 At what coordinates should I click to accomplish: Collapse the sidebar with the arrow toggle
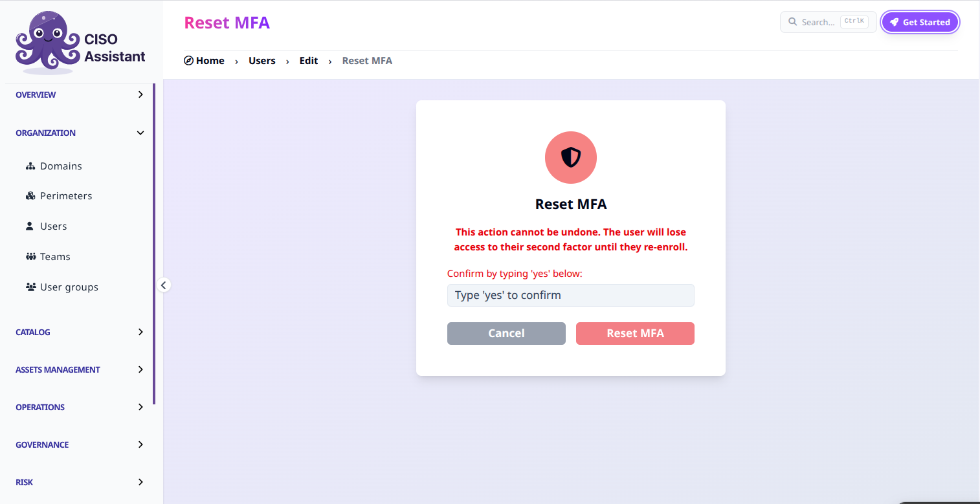[x=164, y=285]
